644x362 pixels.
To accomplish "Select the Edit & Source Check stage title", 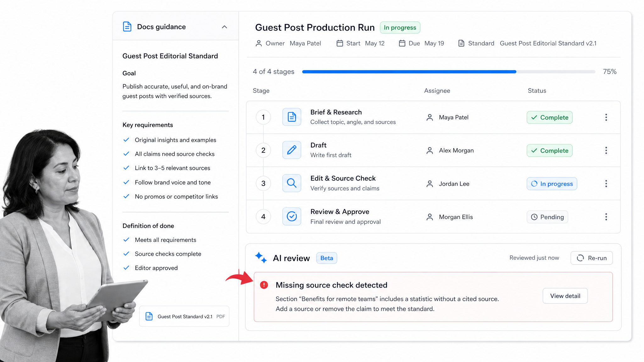I will pyautogui.click(x=343, y=178).
